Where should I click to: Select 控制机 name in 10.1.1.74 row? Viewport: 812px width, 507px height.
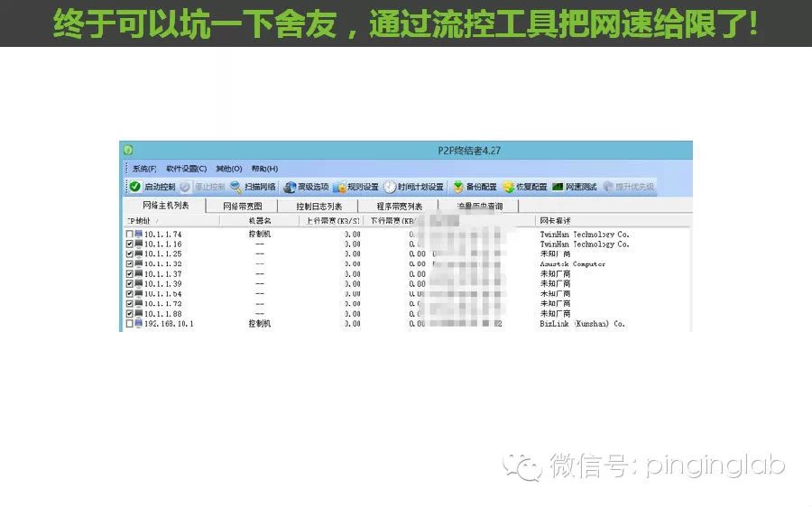tap(260, 234)
